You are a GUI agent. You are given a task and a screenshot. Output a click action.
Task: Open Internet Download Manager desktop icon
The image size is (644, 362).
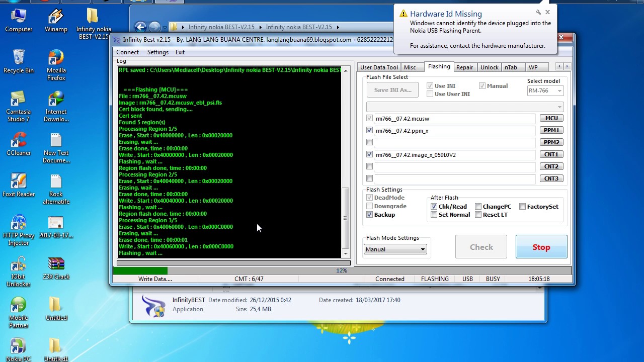click(x=56, y=106)
